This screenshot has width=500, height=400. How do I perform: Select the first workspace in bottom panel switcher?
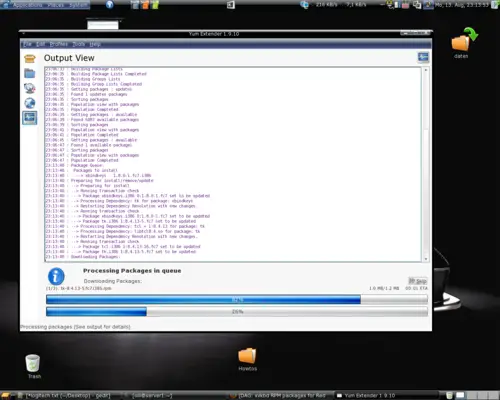pyautogui.click(x=460, y=395)
